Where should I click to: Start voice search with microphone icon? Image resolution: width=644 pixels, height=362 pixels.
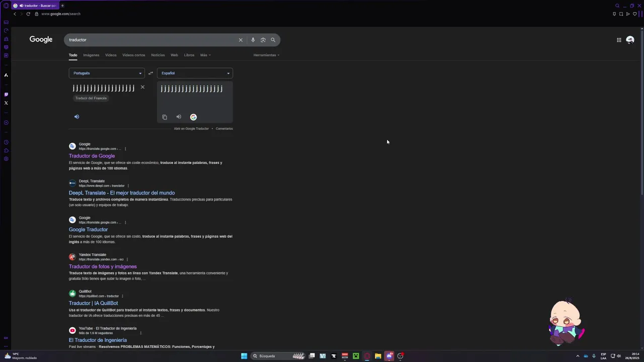[253, 40]
